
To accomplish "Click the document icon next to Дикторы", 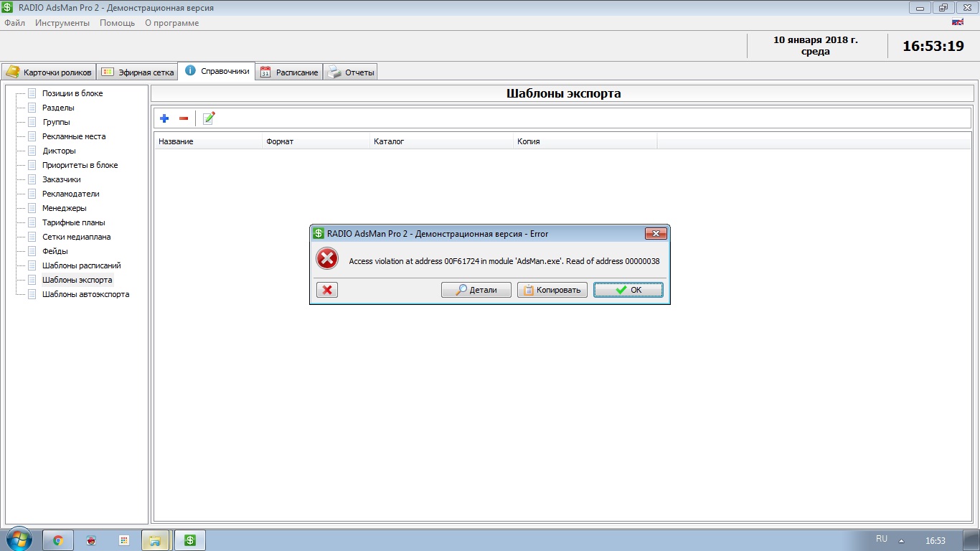I will pyautogui.click(x=32, y=151).
